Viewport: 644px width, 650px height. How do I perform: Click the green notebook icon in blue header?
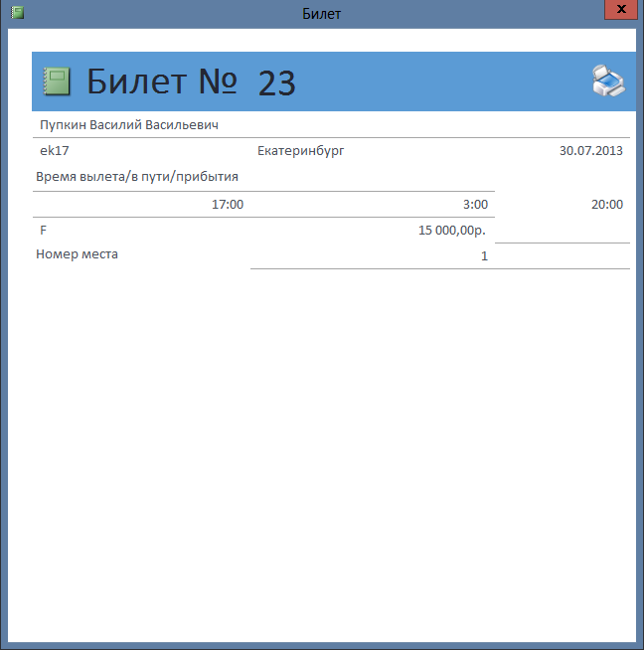(57, 81)
